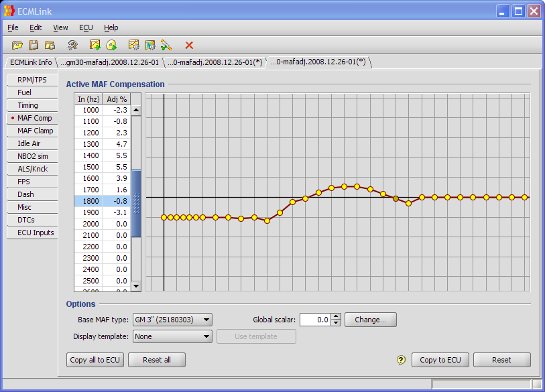Open the wrench and tools settings icon
This screenshot has width=545, height=392.
click(x=72, y=45)
